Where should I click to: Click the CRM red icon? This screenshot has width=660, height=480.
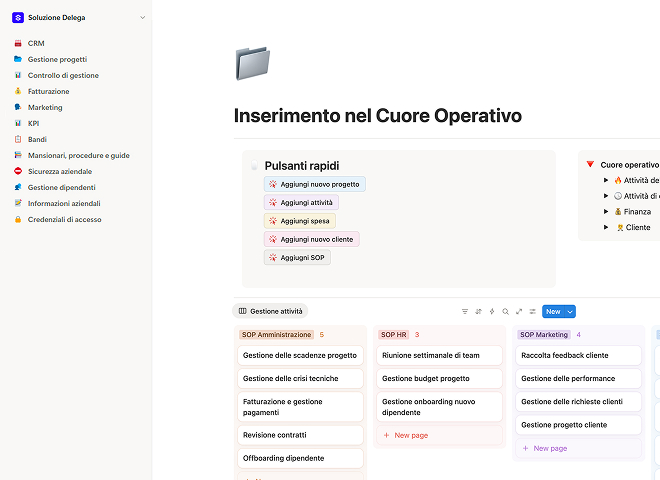[x=18, y=43]
